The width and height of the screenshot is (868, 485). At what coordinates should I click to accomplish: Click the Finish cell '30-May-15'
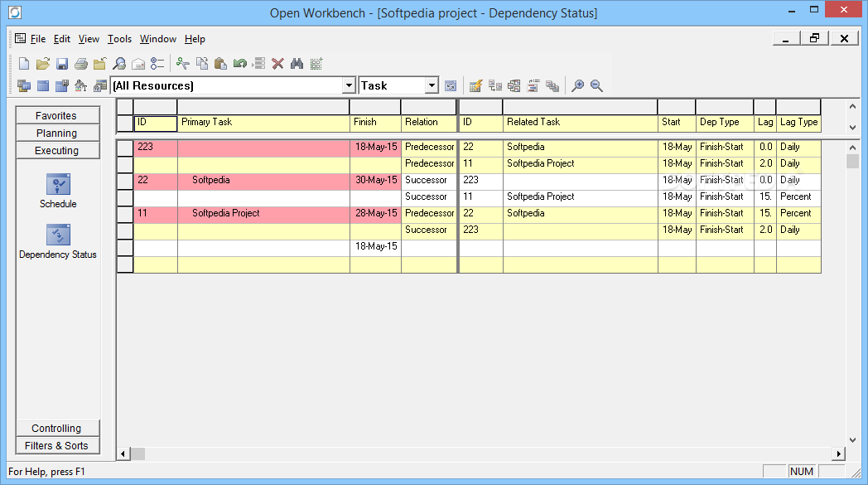click(x=375, y=182)
